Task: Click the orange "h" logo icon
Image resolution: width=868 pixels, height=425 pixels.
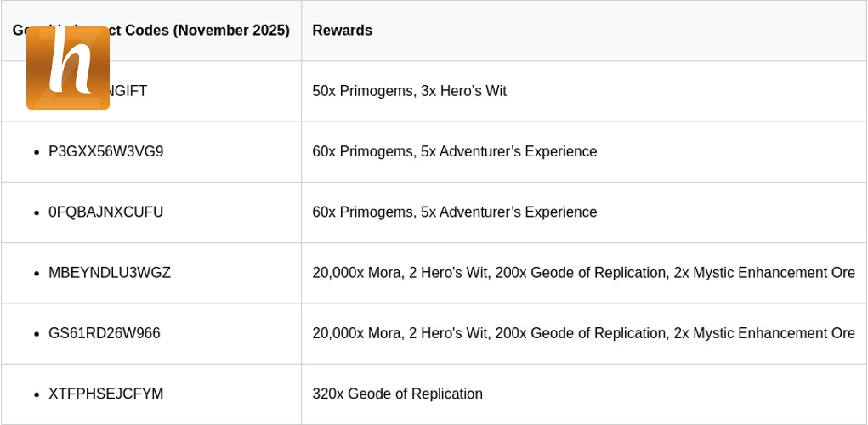Action: 68,68
